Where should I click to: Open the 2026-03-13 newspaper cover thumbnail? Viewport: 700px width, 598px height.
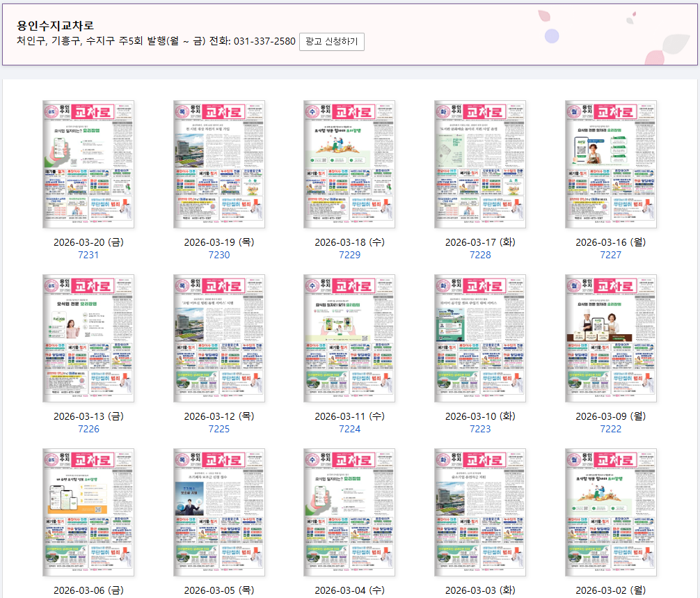click(88, 339)
